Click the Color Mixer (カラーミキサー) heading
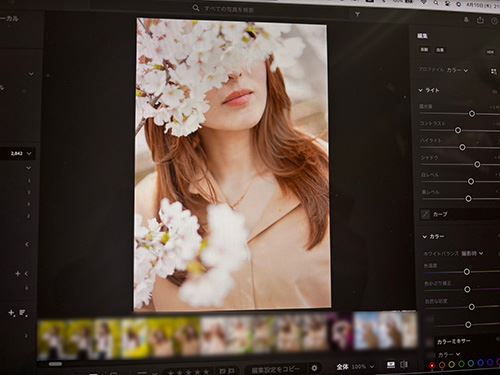 pyautogui.click(x=453, y=342)
